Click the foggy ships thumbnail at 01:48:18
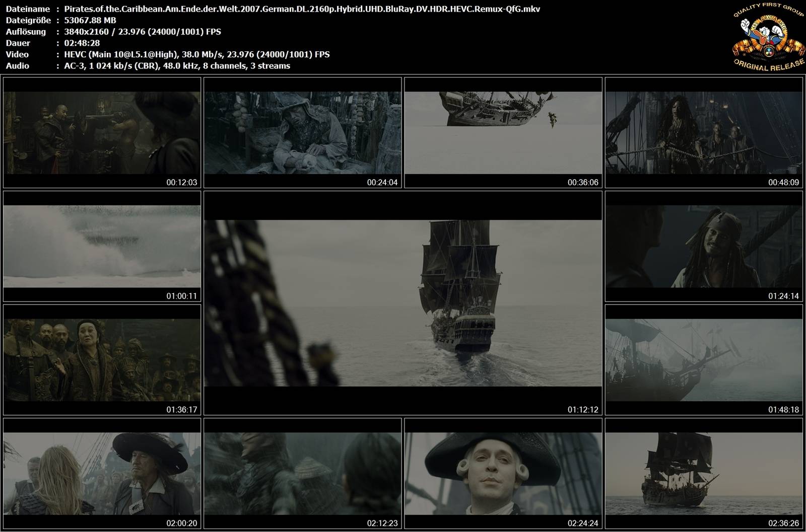Image resolution: width=806 pixels, height=532 pixels. (x=704, y=360)
